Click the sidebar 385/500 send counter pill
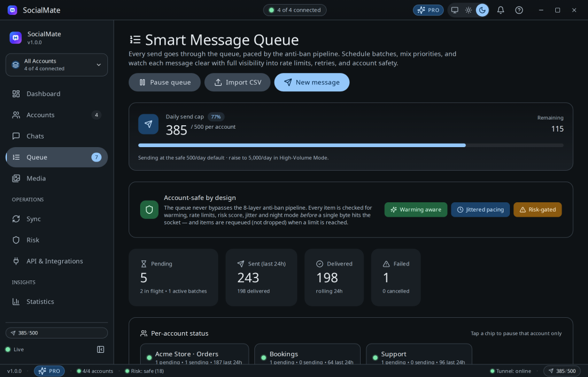Screen dimensions: 588x377 [57, 333]
